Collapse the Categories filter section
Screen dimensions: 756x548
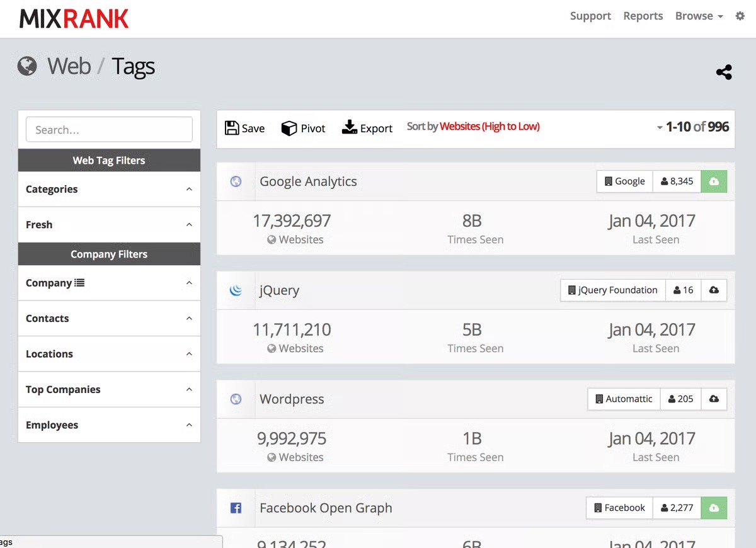(189, 189)
